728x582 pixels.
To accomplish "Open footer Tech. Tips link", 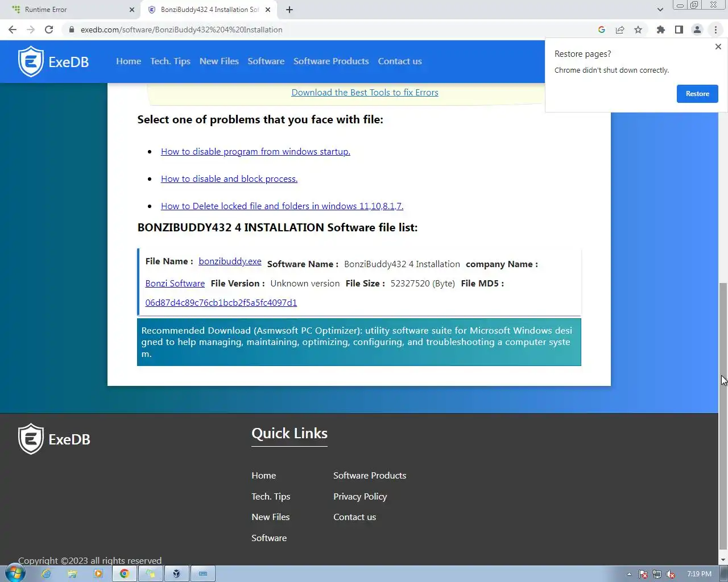I will 271,497.
